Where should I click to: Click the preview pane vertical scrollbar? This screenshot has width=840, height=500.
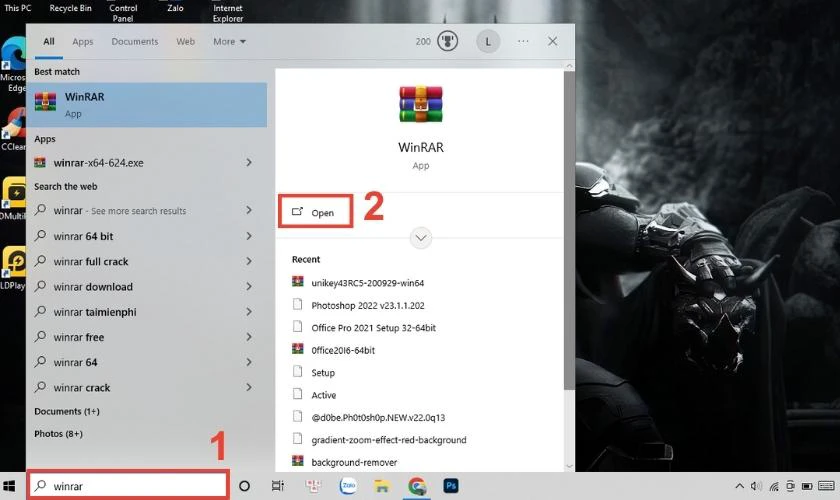point(569,230)
